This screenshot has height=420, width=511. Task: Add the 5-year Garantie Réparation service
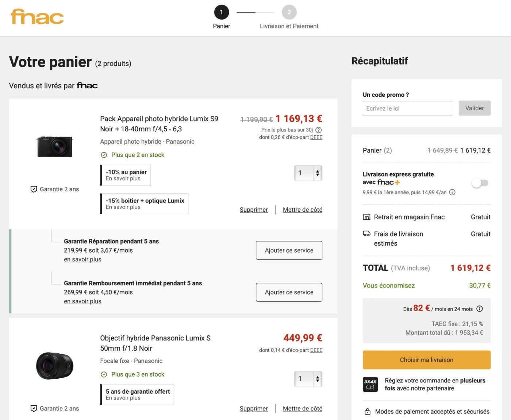pyautogui.click(x=289, y=250)
